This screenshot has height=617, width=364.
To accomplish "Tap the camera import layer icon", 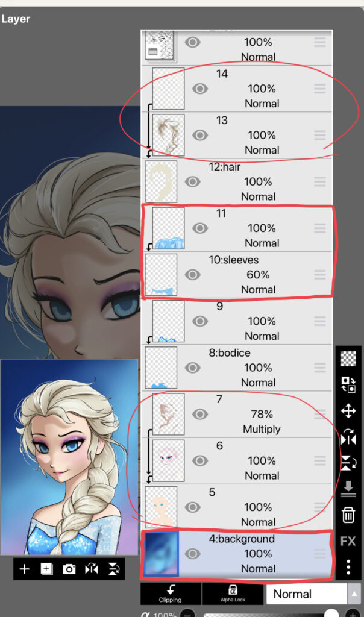I will click(x=69, y=569).
